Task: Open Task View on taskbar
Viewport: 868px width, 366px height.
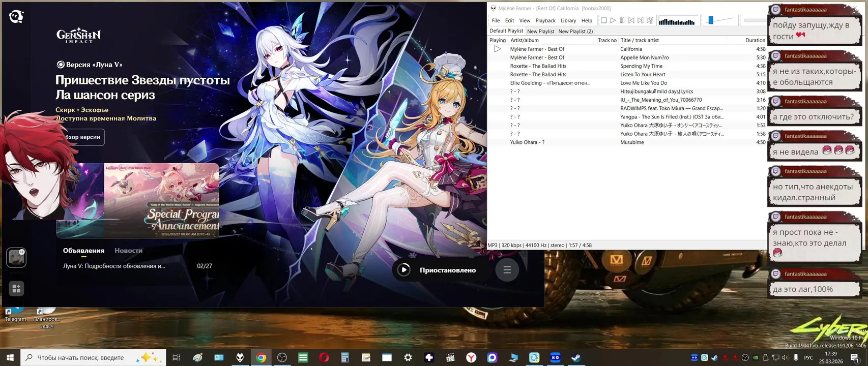Action: (x=176, y=357)
